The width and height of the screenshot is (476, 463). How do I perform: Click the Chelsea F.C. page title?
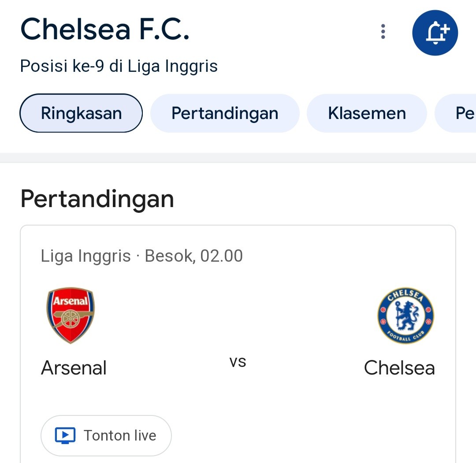click(105, 29)
